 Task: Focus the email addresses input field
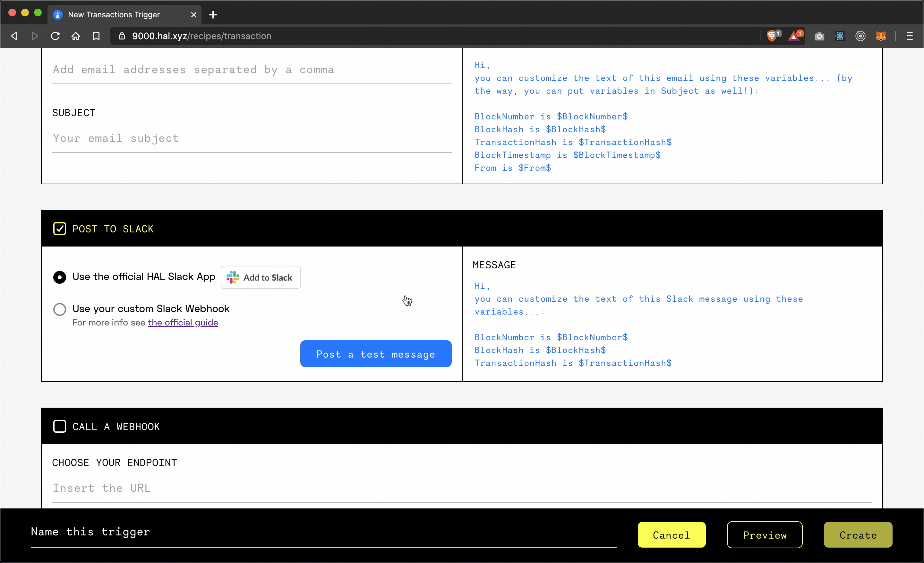click(x=252, y=70)
